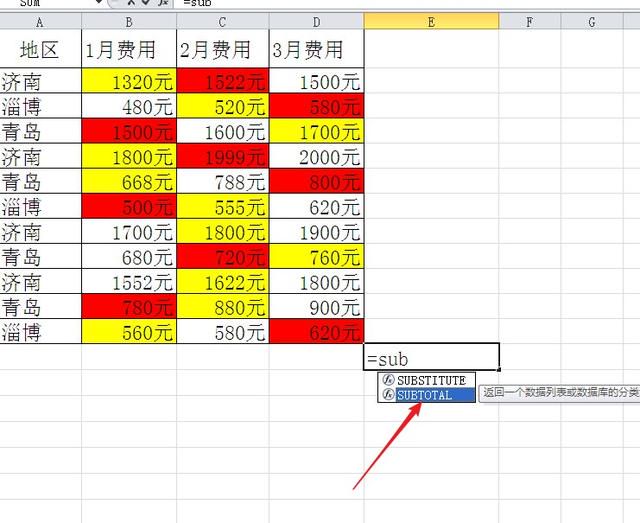Screen dimensions: 640x523
Task: Select column G header
Action: [x=592, y=22]
